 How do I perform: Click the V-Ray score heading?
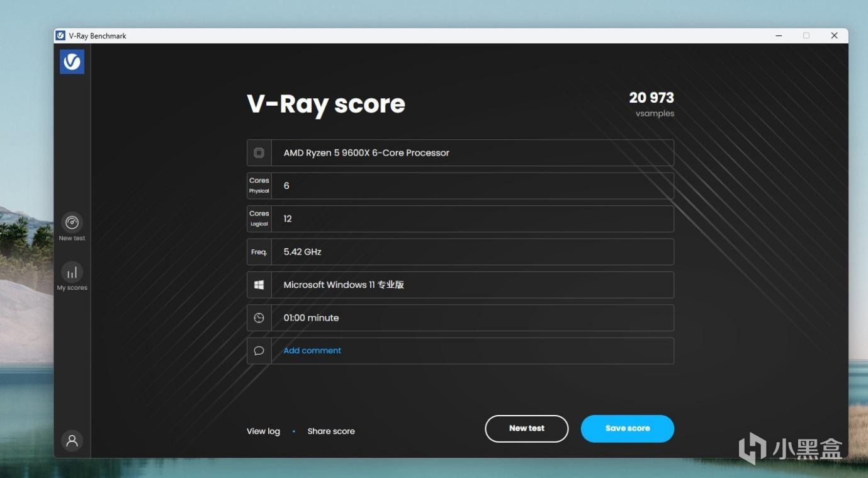click(x=326, y=104)
